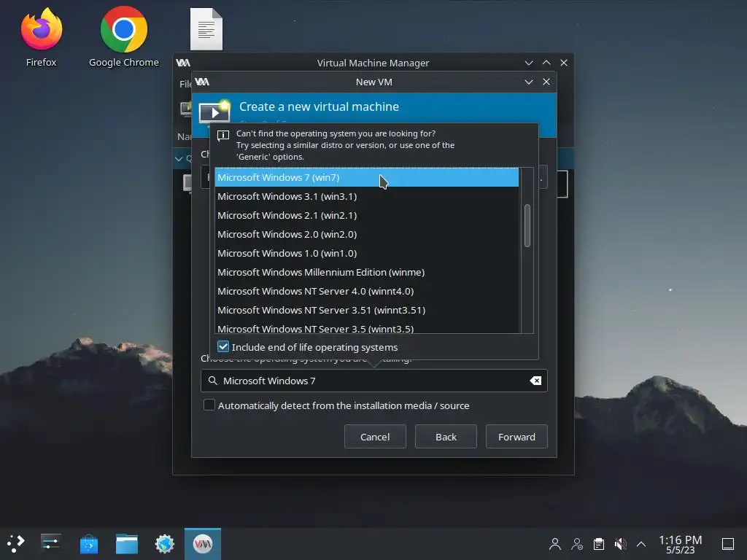Click the Microsoft Windows 7 search field
Image resolution: width=747 pixels, height=560 pixels.
(x=374, y=381)
